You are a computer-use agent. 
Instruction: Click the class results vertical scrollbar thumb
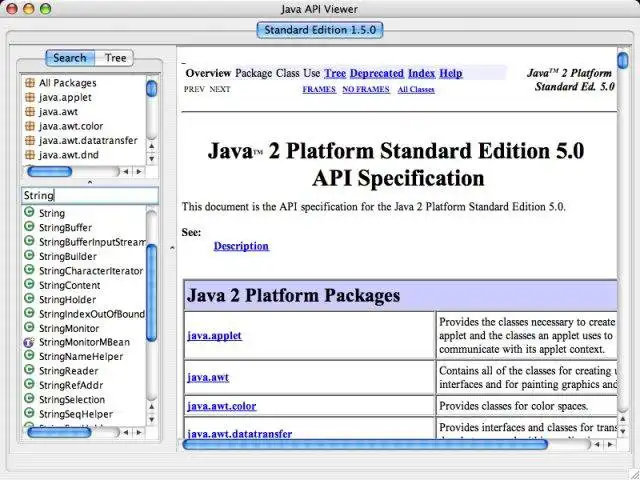(152, 293)
